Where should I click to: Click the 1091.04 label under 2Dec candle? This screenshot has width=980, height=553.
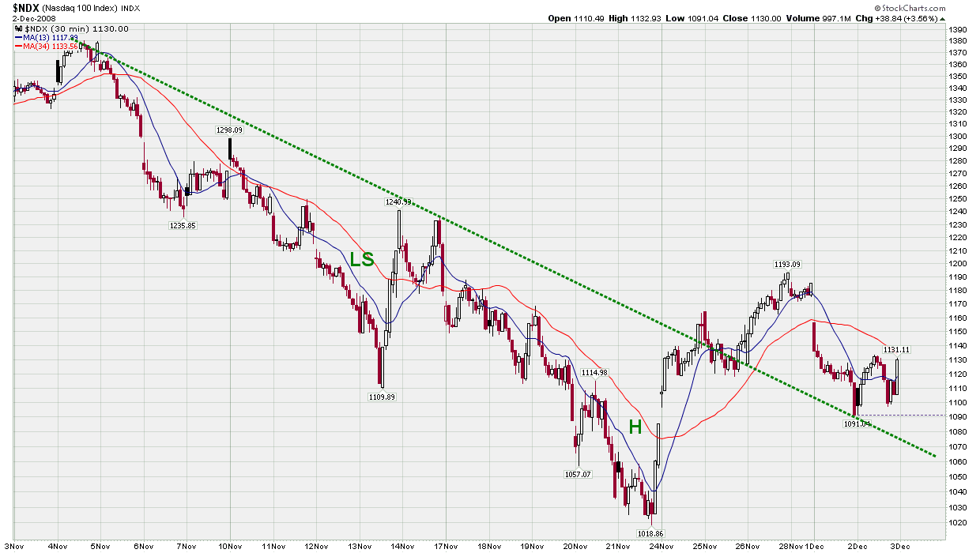(x=857, y=424)
